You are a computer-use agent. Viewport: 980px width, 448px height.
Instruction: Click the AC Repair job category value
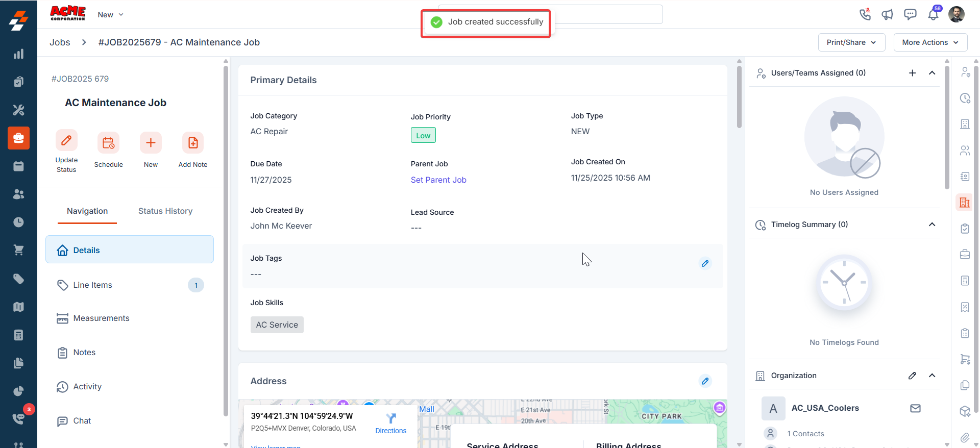(x=269, y=131)
